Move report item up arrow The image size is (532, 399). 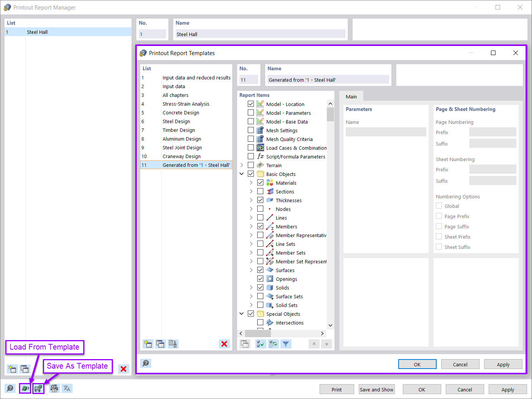coord(314,344)
